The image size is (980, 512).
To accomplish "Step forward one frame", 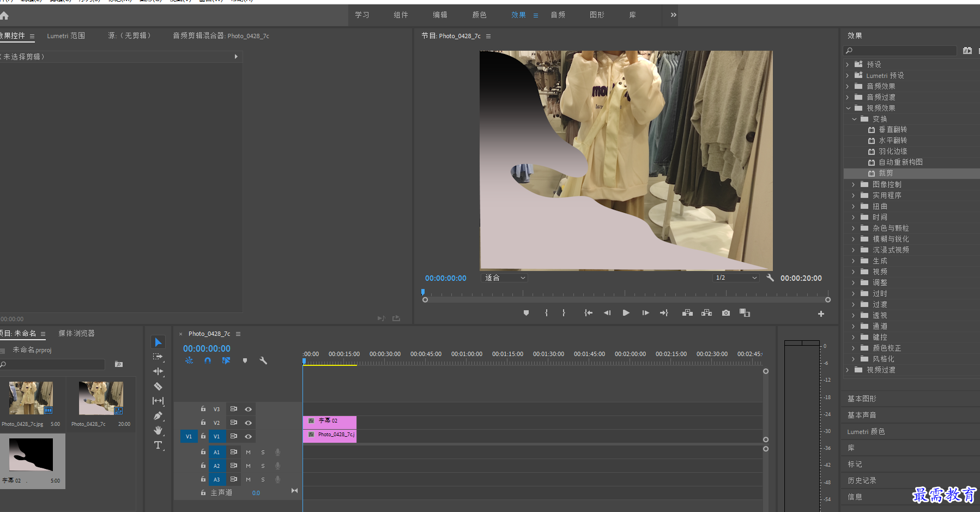I will click(645, 313).
